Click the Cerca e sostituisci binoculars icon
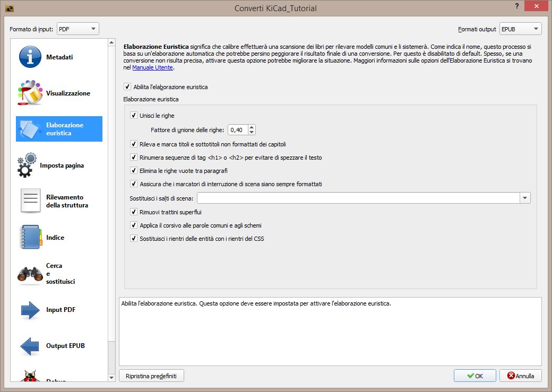The image size is (552, 392). coord(30,274)
